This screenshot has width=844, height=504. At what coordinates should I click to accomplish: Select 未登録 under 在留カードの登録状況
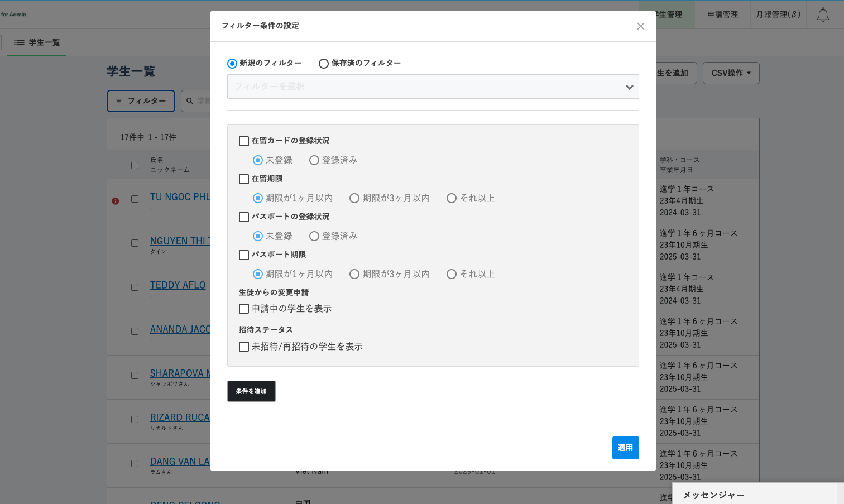(258, 160)
